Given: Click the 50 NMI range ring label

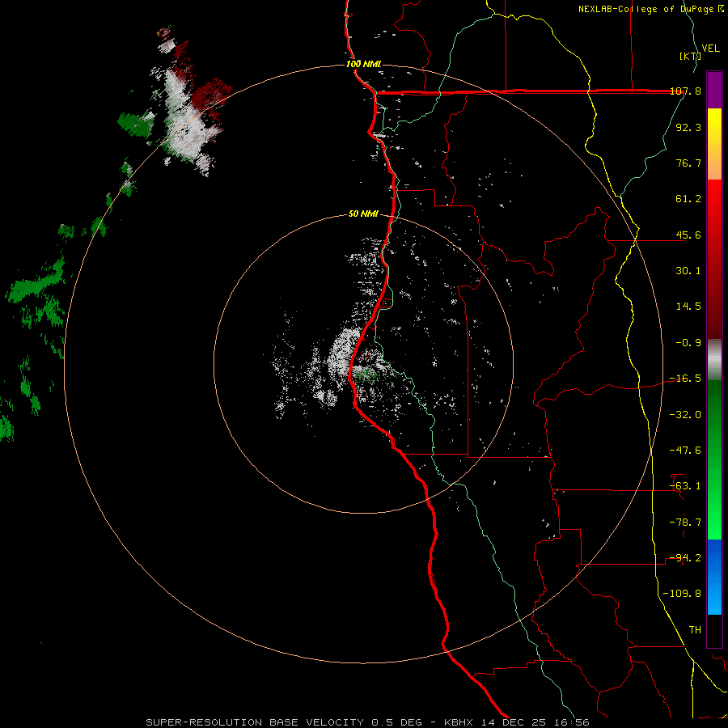Looking at the screenshot, I should [x=363, y=214].
